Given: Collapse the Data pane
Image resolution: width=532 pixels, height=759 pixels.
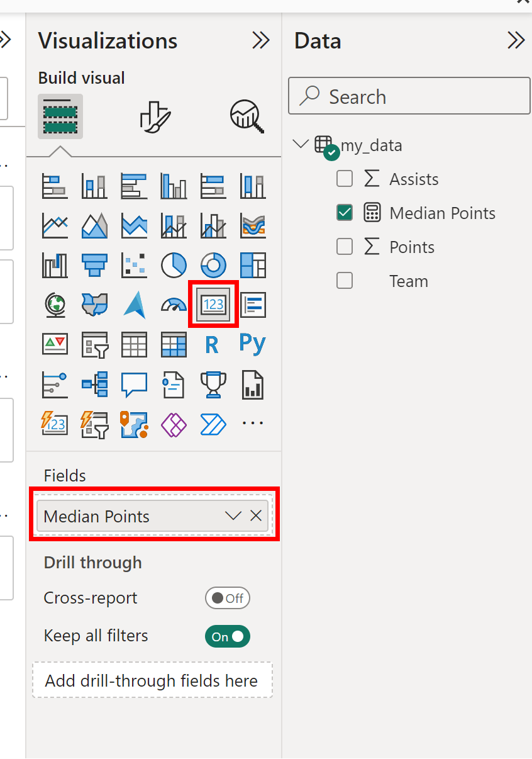Looking at the screenshot, I should pyautogui.click(x=516, y=40).
